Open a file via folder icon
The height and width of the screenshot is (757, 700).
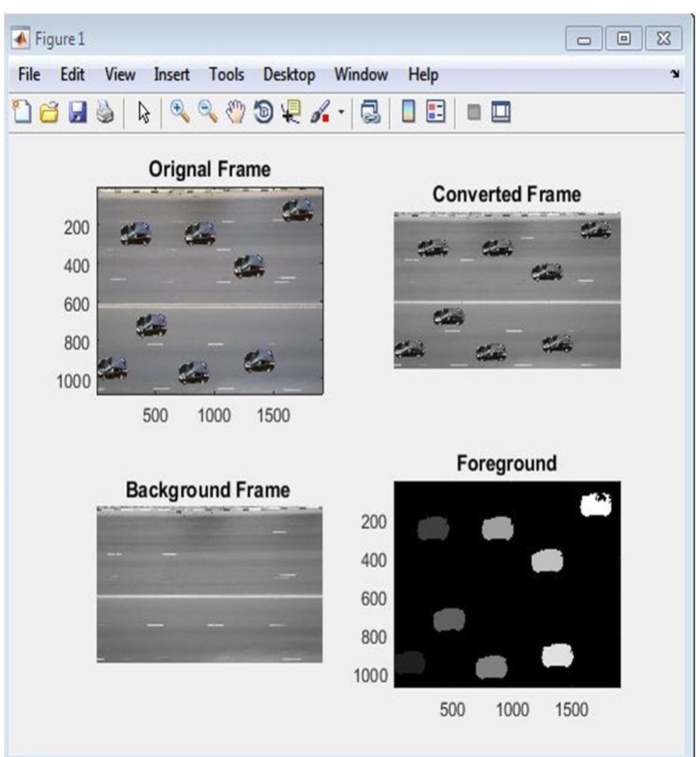tap(49, 112)
